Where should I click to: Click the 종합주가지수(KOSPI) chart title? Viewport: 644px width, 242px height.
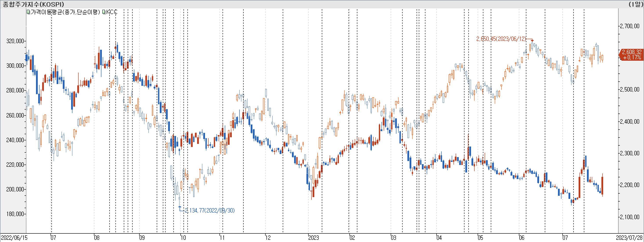tap(33, 4)
